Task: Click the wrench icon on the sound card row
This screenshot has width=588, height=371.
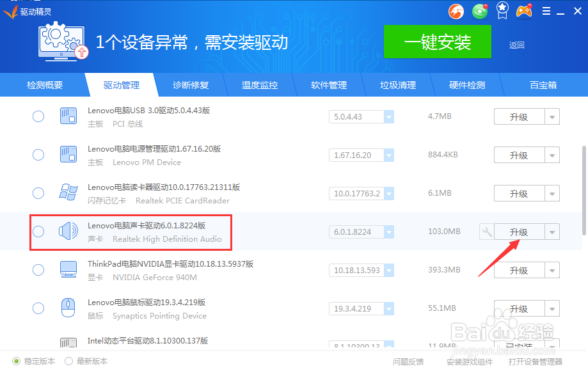Action: (488, 232)
